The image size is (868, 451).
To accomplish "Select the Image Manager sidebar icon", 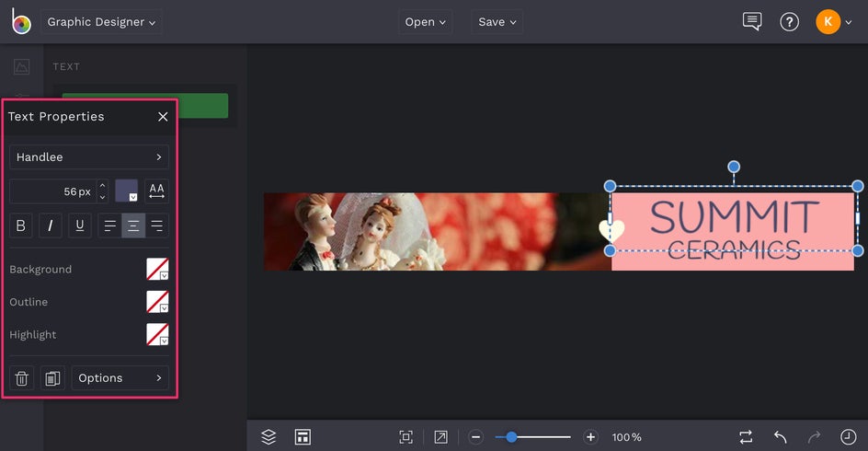I will (21, 67).
